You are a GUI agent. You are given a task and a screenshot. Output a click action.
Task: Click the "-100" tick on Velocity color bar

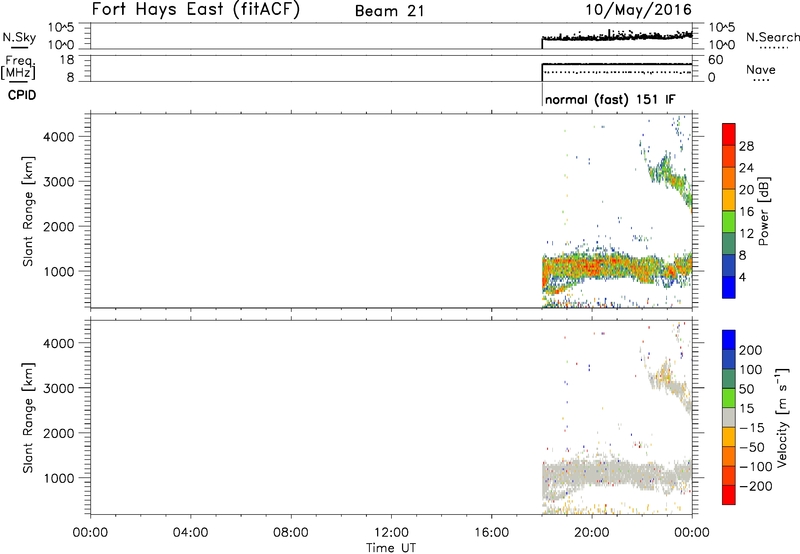click(756, 467)
